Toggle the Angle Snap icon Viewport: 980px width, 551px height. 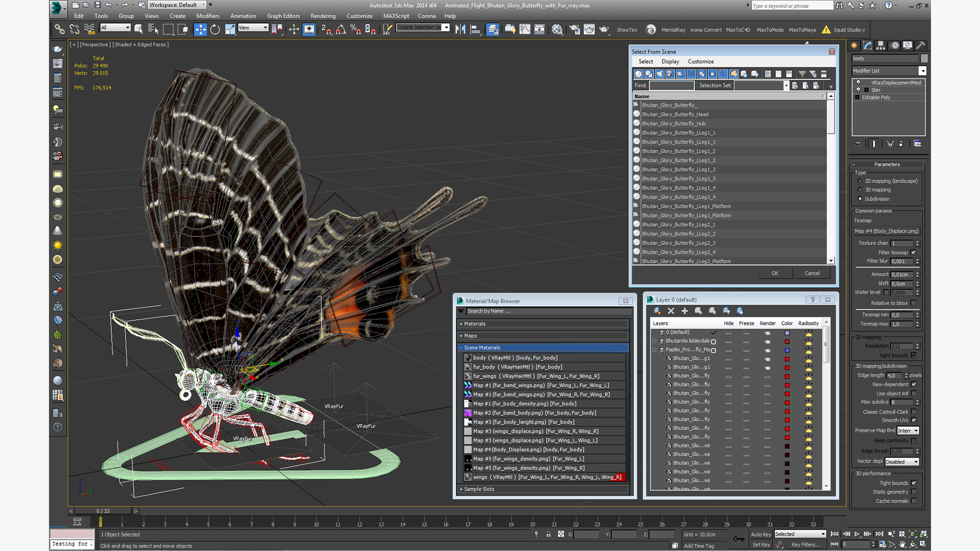point(341,29)
